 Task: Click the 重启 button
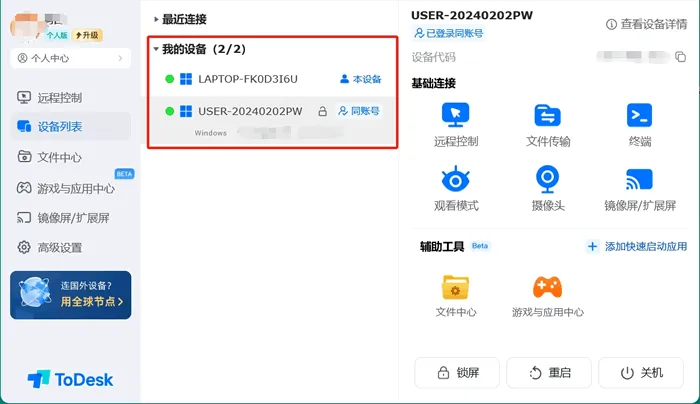pyautogui.click(x=549, y=373)
